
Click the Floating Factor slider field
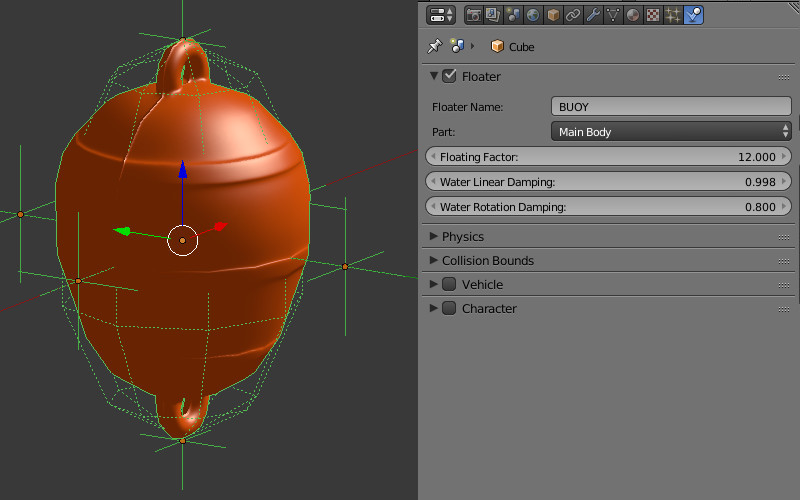(608, 156)
